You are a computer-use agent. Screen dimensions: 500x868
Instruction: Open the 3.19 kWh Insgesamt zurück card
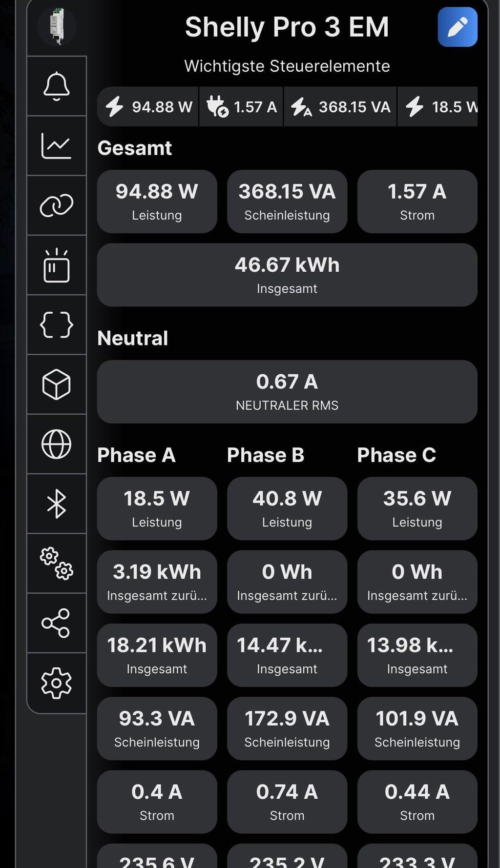pos(157,582)
